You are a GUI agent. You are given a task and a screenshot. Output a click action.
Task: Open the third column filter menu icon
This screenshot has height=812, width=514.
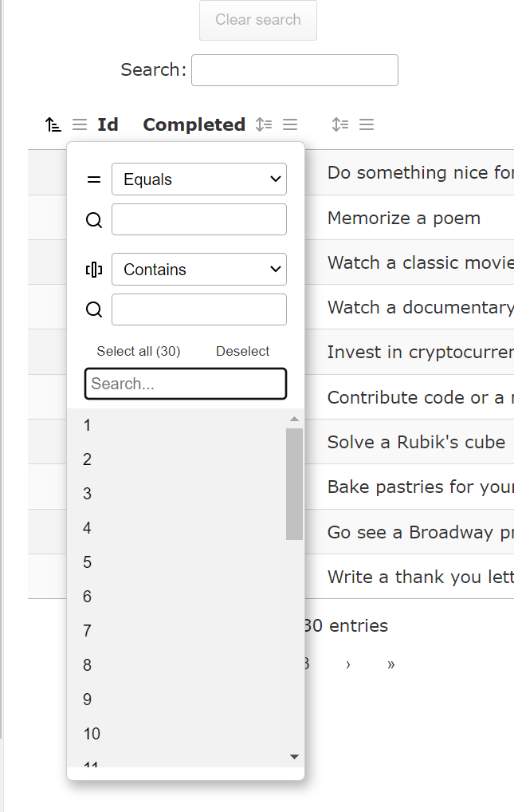point(367,124)
